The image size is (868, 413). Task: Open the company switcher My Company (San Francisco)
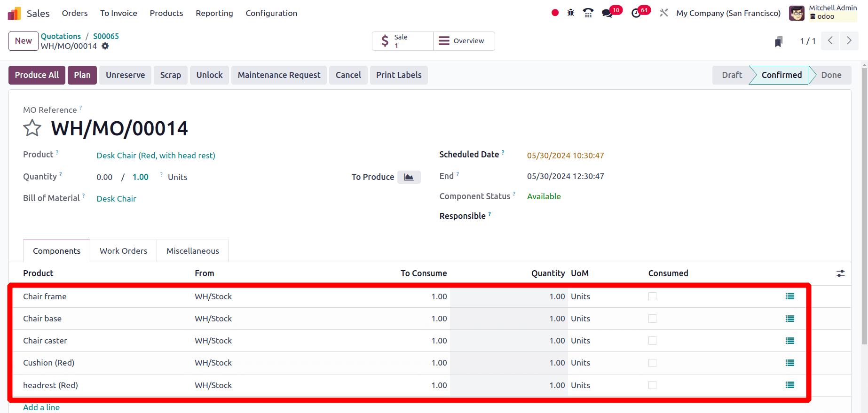[x=728, y=13]
